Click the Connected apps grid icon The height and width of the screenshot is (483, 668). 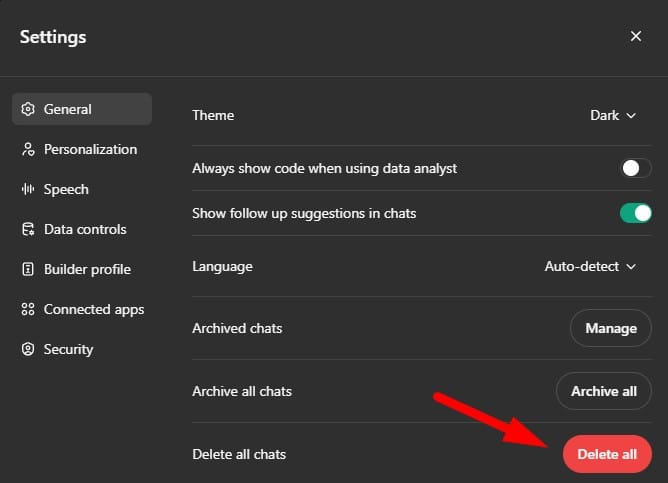pos(28,309)
